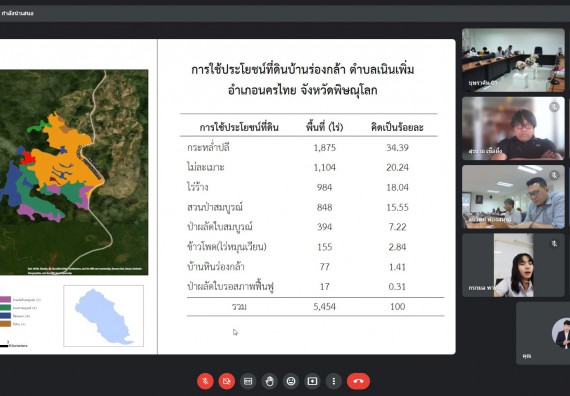
Task: Click the row label ไม่ละเมาะ
Action: (x=205, y=167)
